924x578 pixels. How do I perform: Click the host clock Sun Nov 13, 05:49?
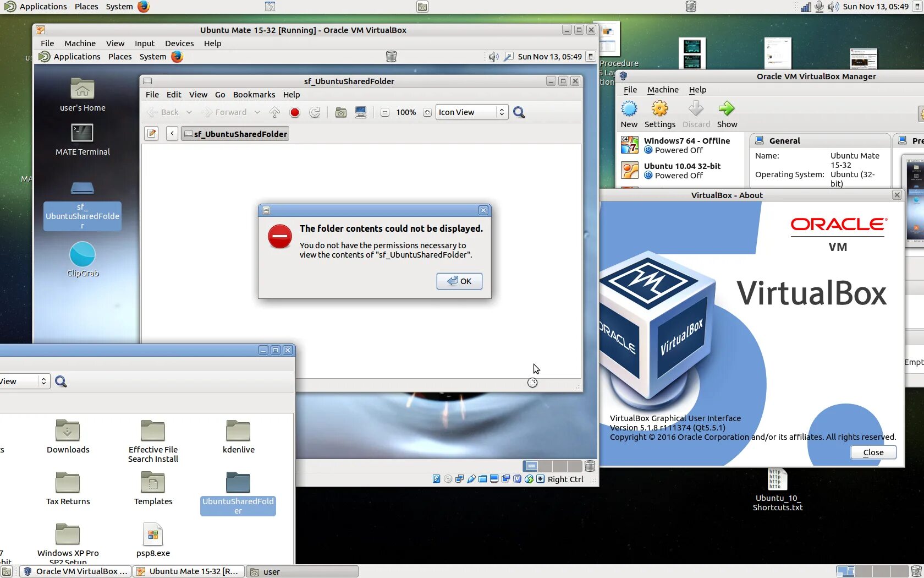click(x=876, y=7)
